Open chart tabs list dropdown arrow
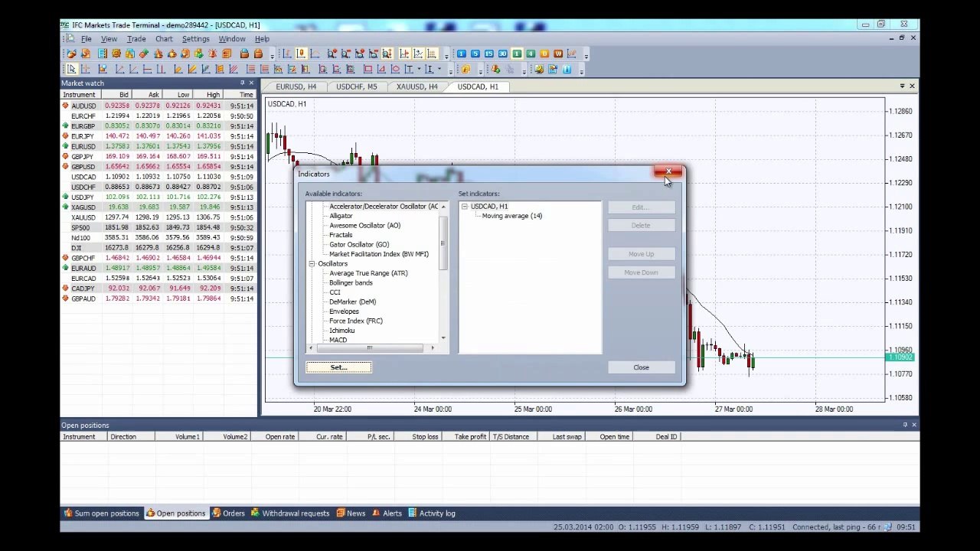 (902, 86)
